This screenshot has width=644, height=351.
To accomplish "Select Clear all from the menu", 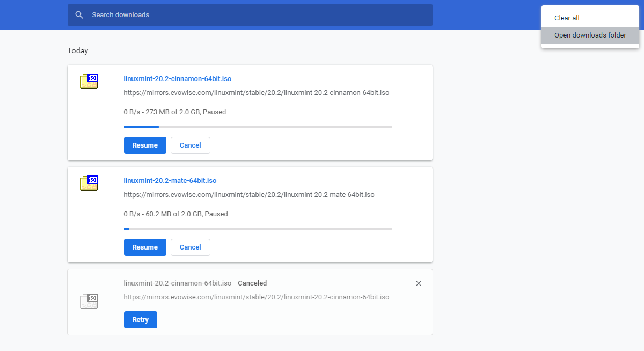I will [567, 18].
